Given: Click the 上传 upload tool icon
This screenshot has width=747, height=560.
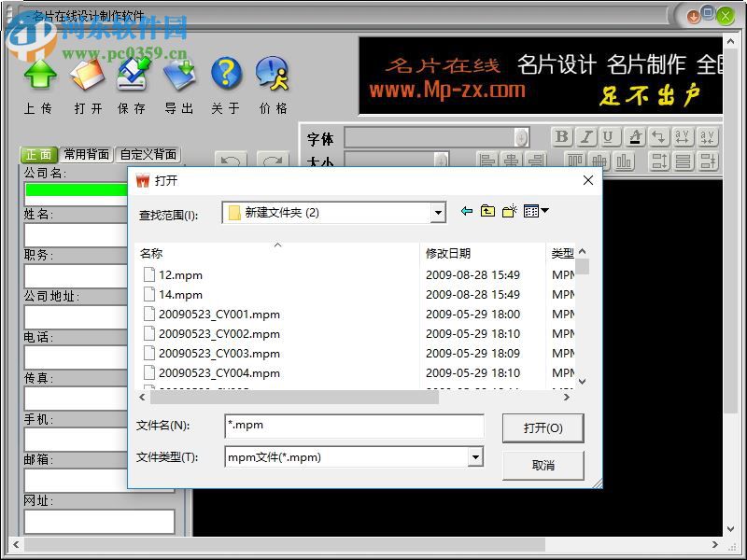Looking at the screenshot, I should (39, 75).
